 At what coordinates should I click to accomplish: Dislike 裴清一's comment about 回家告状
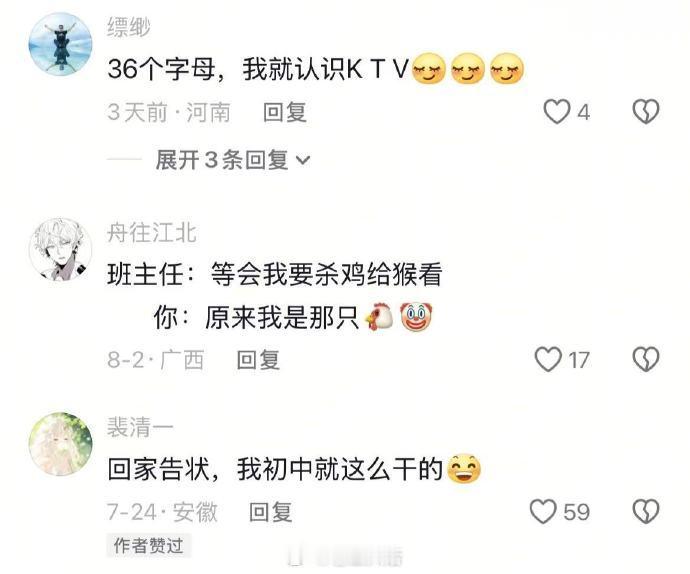646,511
